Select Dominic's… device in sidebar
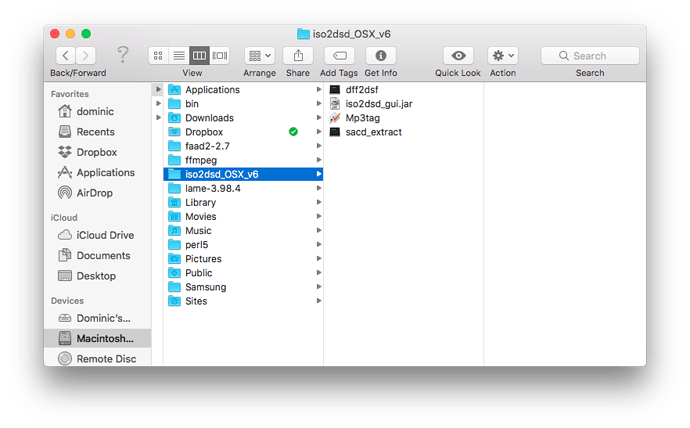This screenshot has height=428, width=690. pos(97,318)
